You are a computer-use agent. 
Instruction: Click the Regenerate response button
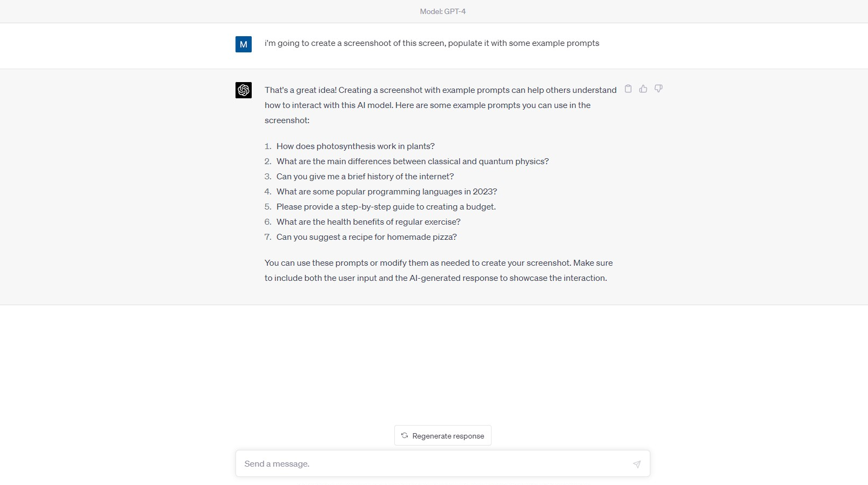click(x=442, y=435)
